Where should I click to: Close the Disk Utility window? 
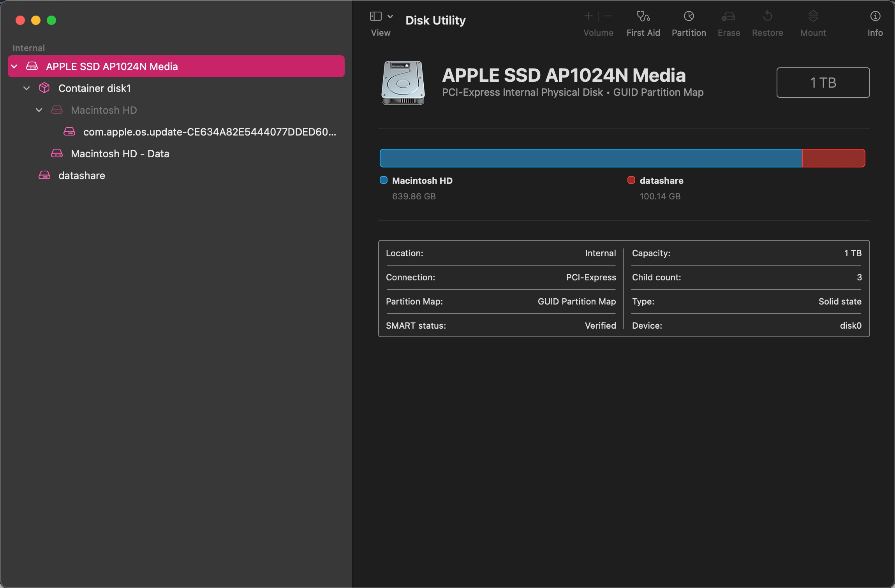pyautogui.click(x=20, y=20)
